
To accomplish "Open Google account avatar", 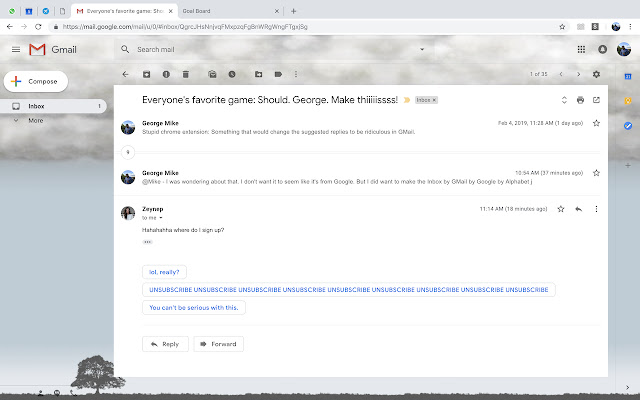I will point(624,49).
